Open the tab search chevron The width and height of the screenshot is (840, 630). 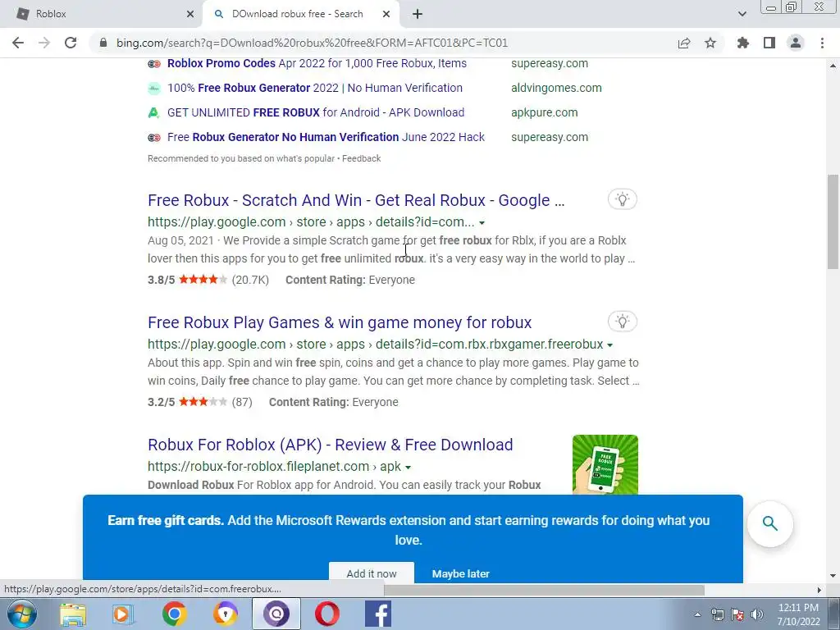tap(742, 15)
